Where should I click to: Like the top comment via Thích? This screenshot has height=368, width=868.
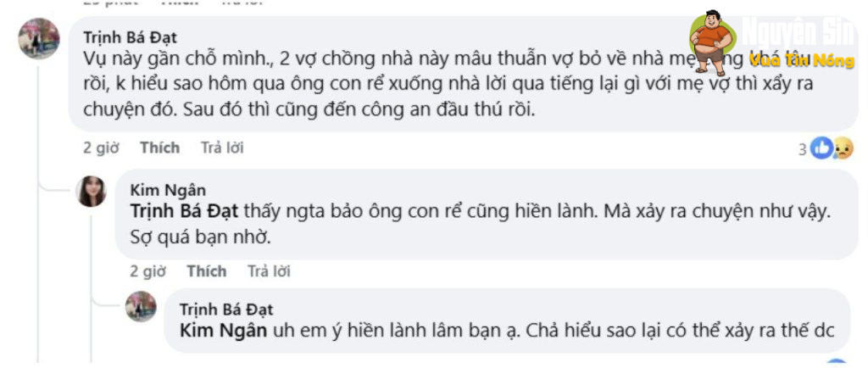coord(160,148)
